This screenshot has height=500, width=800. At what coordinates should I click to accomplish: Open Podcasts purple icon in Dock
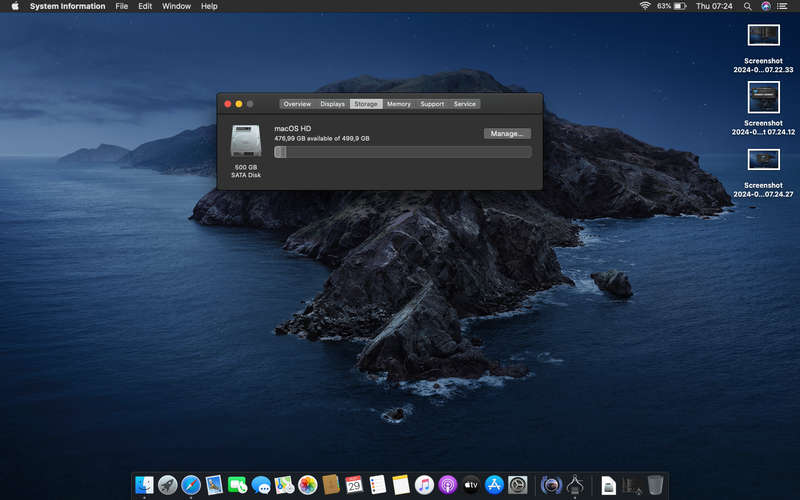pyautogui.click(x=447, y=485)
